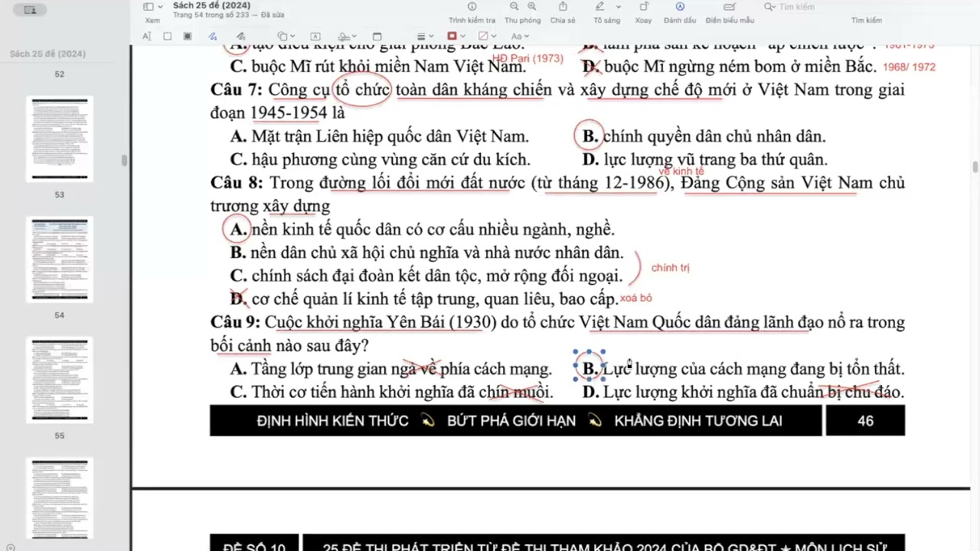The width and height of the screenshot is (980, 551).
Task: Click the "chính trị" red annotation
Action: pos(671,268)
